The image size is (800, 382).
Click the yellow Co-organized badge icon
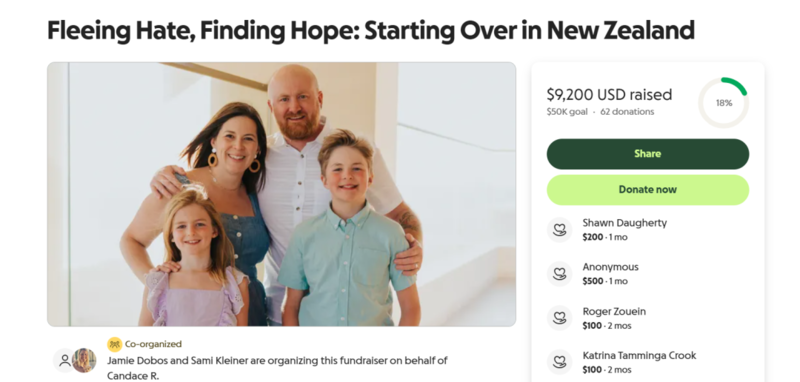[114, 344]
